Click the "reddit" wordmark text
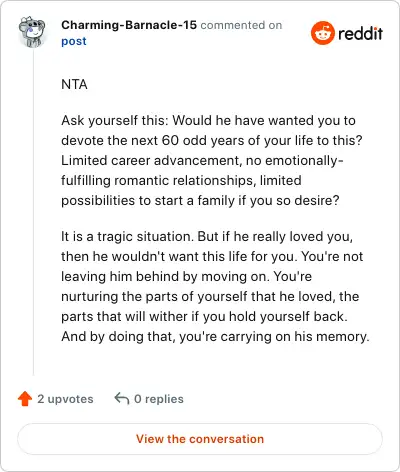The image size is (400, 472). 360,33
